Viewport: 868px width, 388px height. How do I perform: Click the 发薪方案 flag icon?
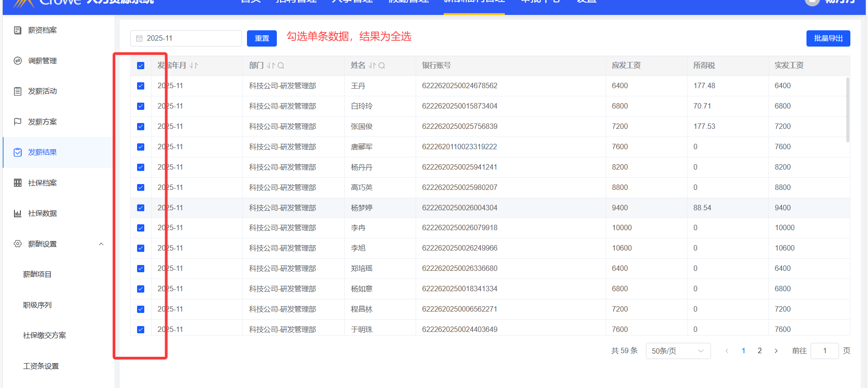pos(18,122)
